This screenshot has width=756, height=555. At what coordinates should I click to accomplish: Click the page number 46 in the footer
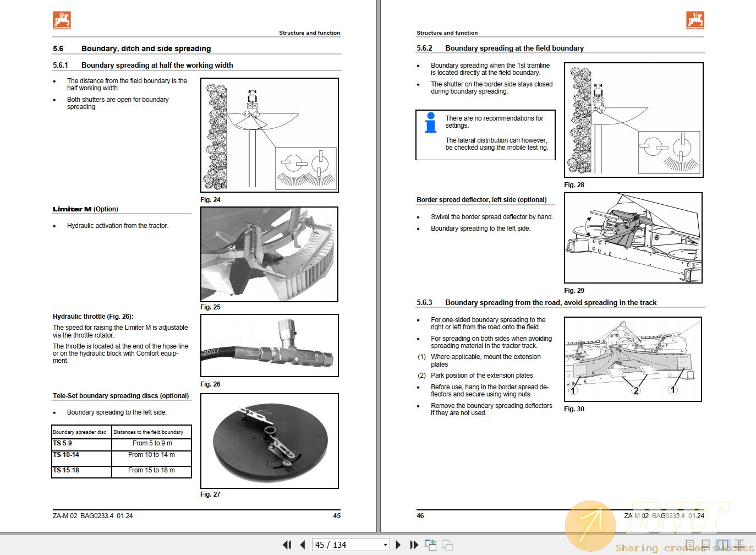(420, 516)
